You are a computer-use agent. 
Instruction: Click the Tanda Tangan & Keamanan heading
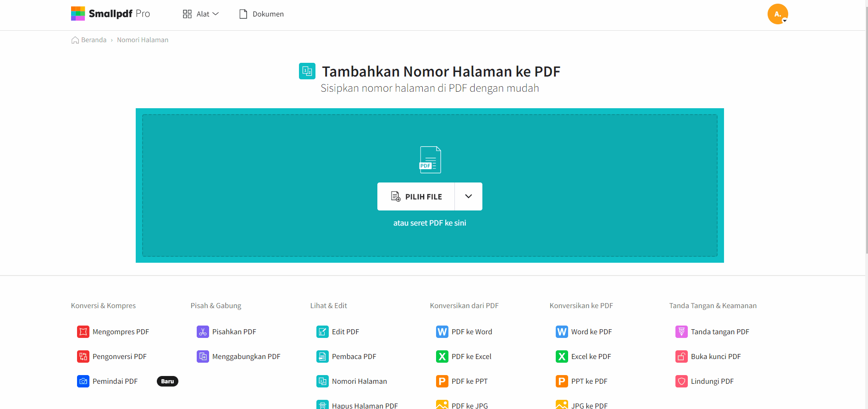(x=713, y=305)
